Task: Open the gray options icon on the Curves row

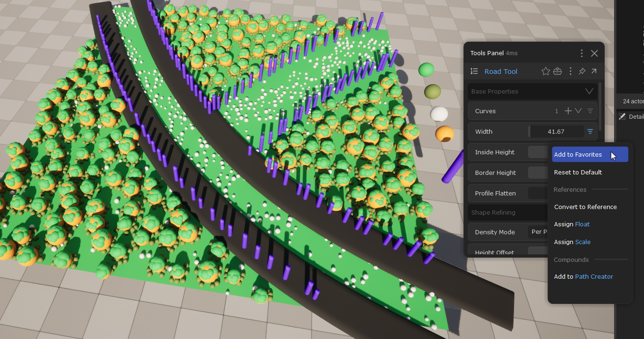Action: coord(590,111)
